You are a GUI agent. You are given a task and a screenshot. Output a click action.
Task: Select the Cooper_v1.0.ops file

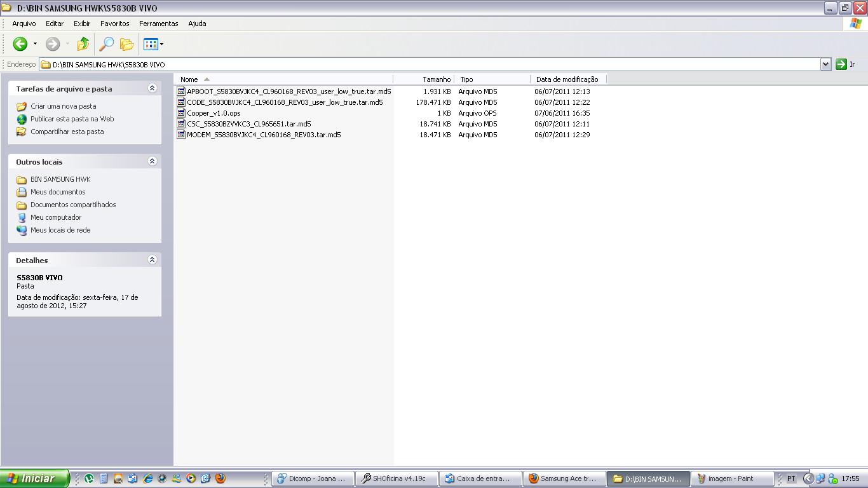tap(214, 113)
